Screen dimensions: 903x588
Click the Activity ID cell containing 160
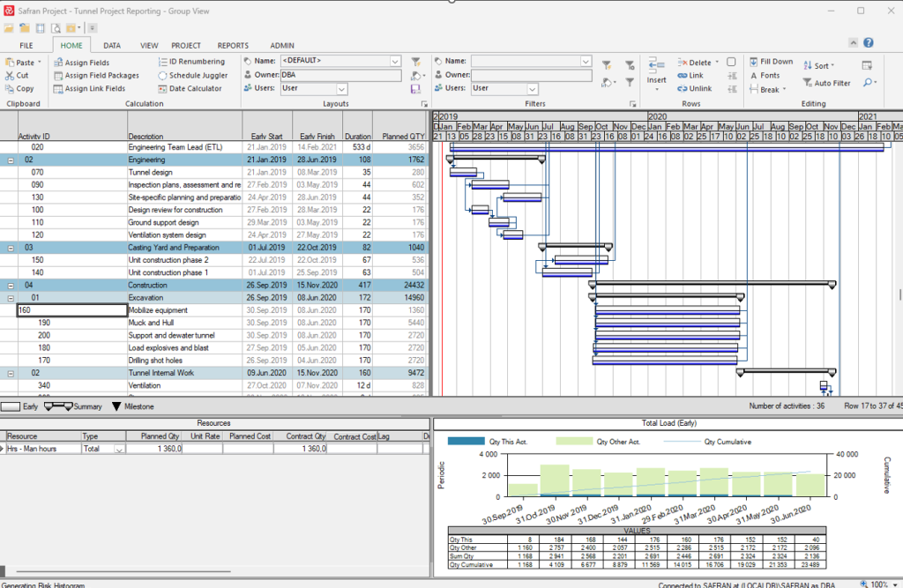[72, 310]
